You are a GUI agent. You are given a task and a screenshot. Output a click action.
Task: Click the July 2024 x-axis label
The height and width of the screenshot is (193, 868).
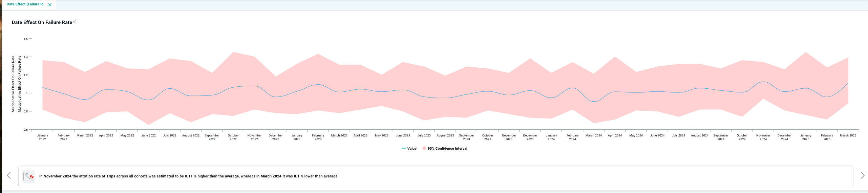678,135
